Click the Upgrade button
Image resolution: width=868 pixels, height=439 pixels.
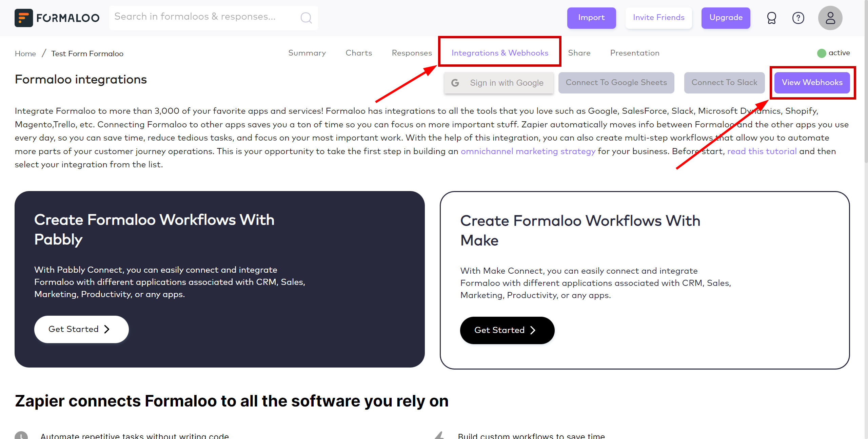point(727,17)
